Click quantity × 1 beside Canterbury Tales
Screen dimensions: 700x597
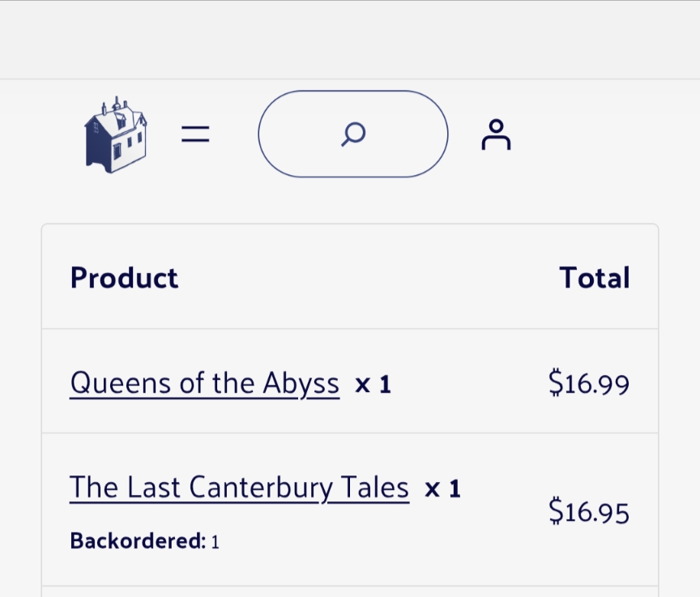point(442,489)
